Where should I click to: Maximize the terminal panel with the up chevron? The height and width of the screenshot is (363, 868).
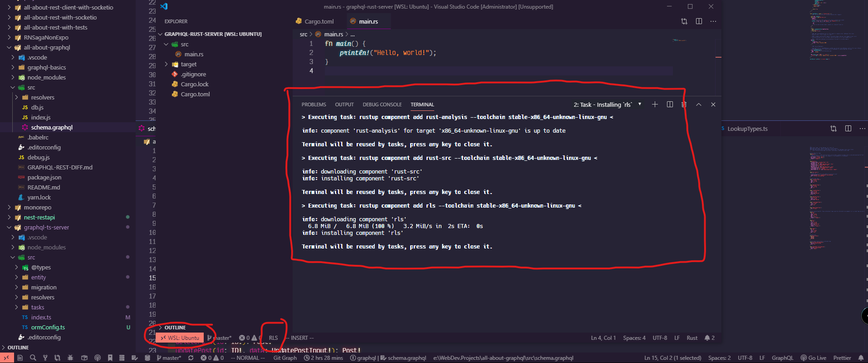coord(699,104)
